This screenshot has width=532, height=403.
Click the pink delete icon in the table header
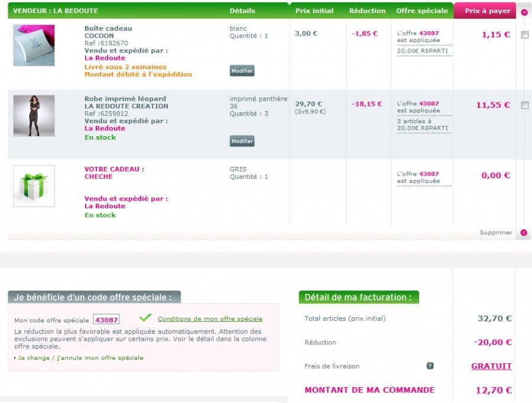tap(524, 12)
